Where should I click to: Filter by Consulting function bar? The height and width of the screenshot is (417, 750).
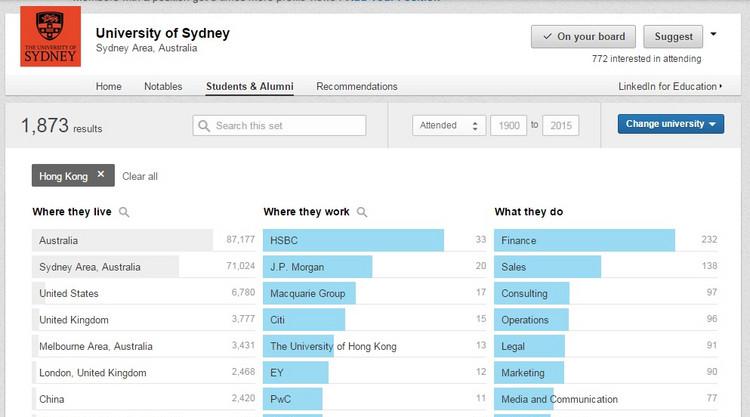pyautogui.click(x=606, y=293)
